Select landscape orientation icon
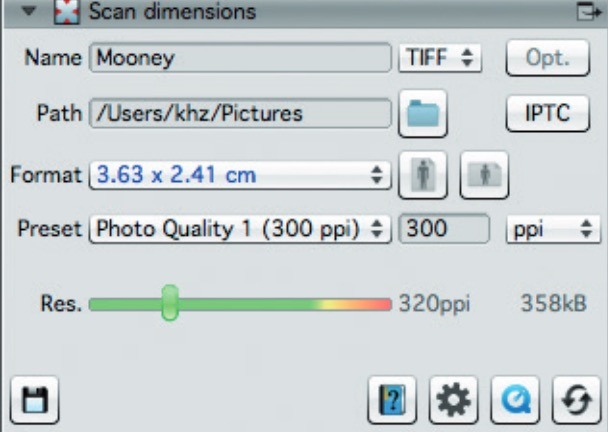The image size is (608, 432). tap(484, 176)
